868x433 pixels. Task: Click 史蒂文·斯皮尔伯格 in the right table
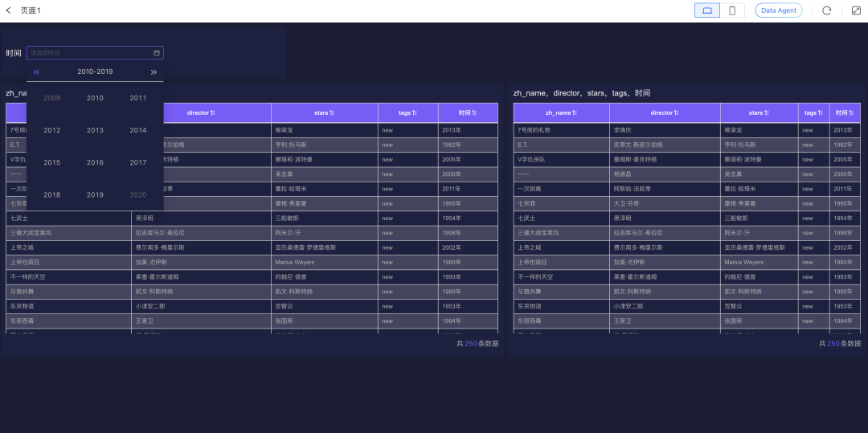click(638, 145)
